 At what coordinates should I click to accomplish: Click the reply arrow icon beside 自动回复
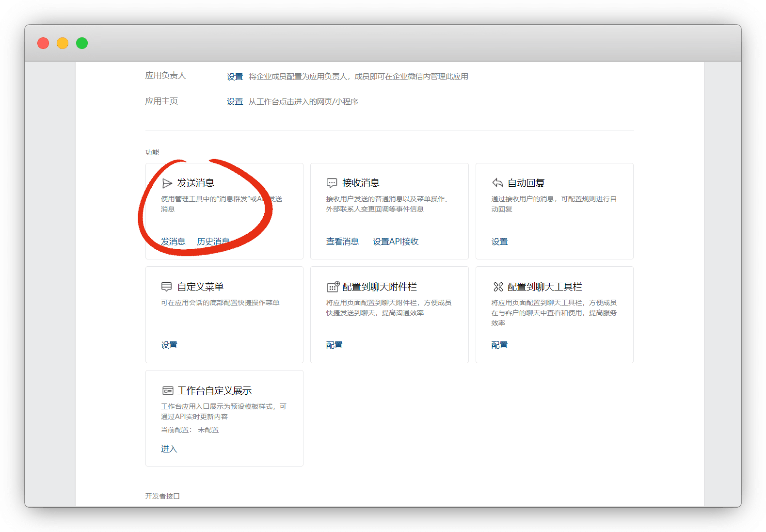click(x=497, y=183)
